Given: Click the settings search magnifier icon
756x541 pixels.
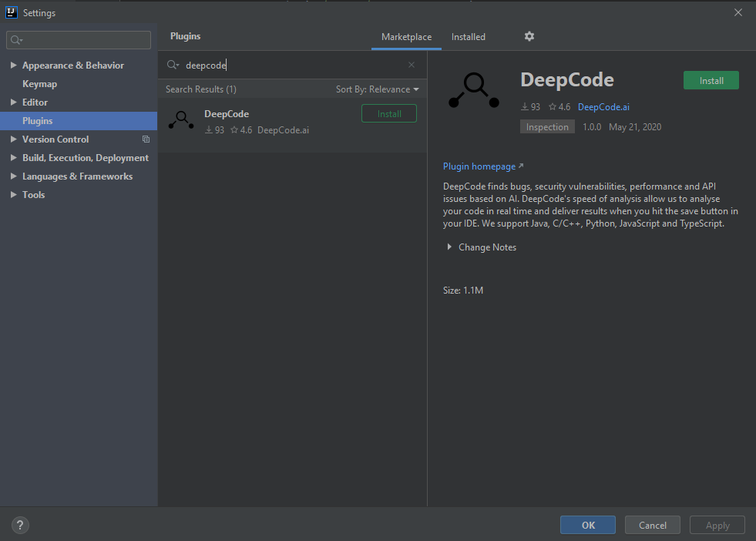Looking at the screenshot, I should pyautogui.click(x=16, y=40).
